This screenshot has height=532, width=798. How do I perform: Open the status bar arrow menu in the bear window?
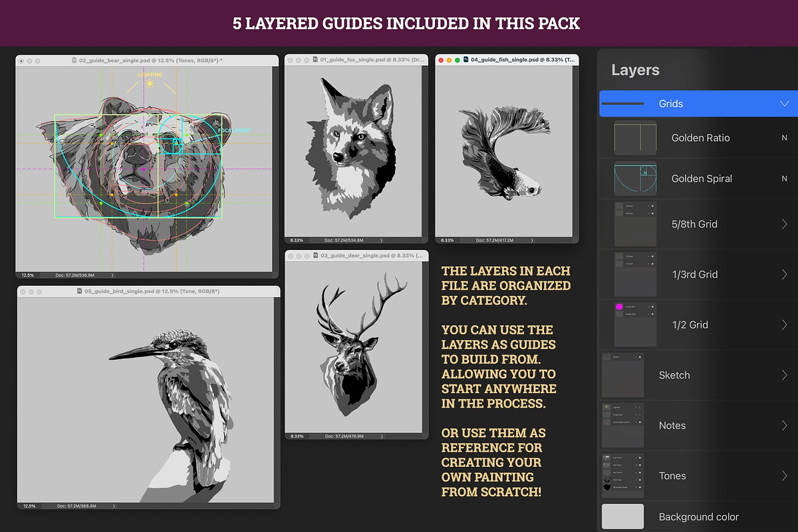(x=112, y=275)
